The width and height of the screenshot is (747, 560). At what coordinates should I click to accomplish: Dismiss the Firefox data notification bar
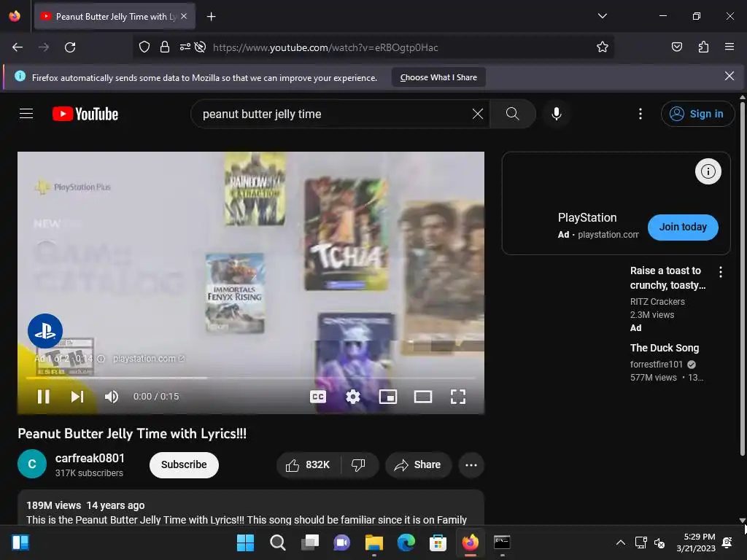[x=729, y=76]
